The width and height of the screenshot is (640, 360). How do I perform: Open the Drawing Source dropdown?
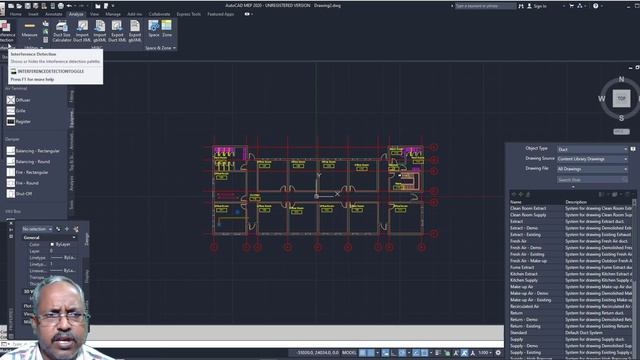click(x=592, y=159)
